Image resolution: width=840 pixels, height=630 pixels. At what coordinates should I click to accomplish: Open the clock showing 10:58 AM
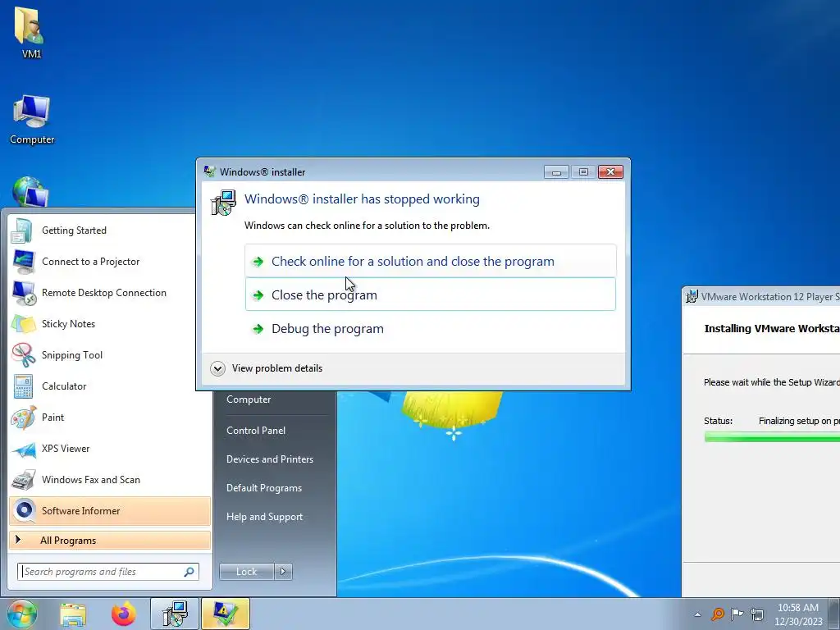pyautogui.click(x=798, y=614)
